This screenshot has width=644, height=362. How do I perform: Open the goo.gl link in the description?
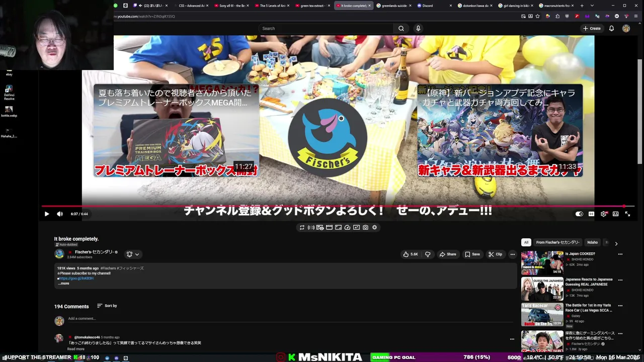[76, 279]
